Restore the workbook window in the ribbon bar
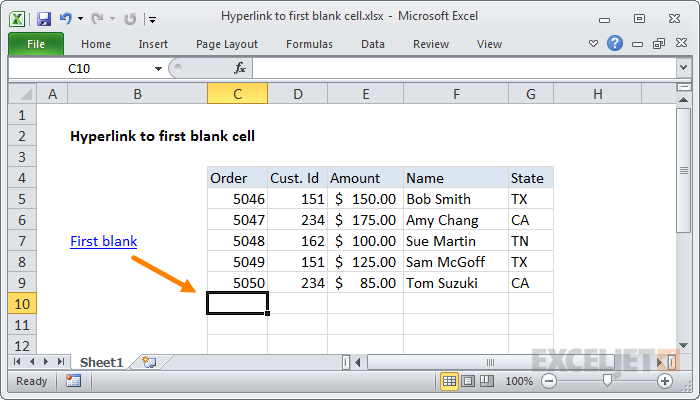Image resolution: width=700 pixels, height=400 pixels. pos(659,43)
